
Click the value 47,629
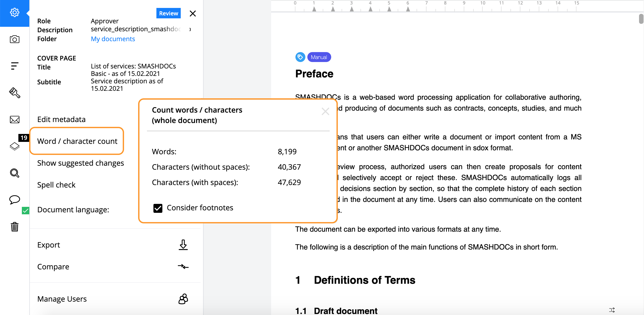point(289,182)
